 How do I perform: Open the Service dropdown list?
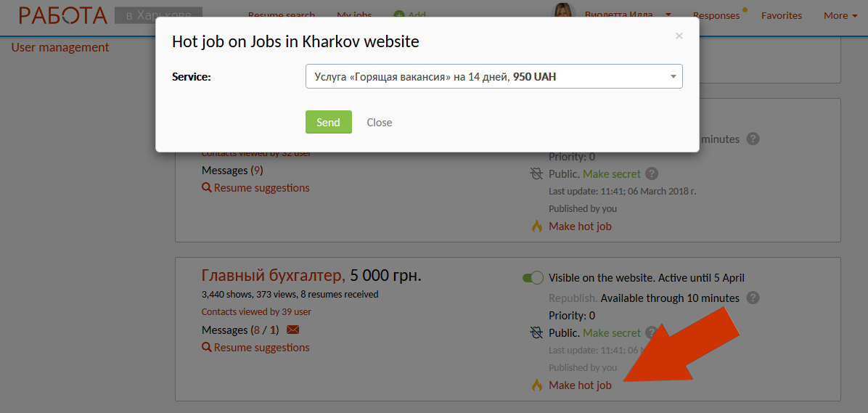[x=494, y=77]
